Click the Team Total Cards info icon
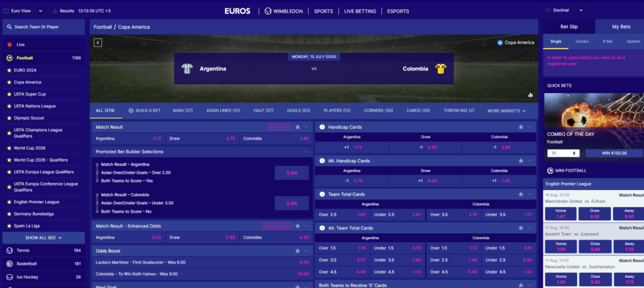644x288 pixels. pos(322,194)
